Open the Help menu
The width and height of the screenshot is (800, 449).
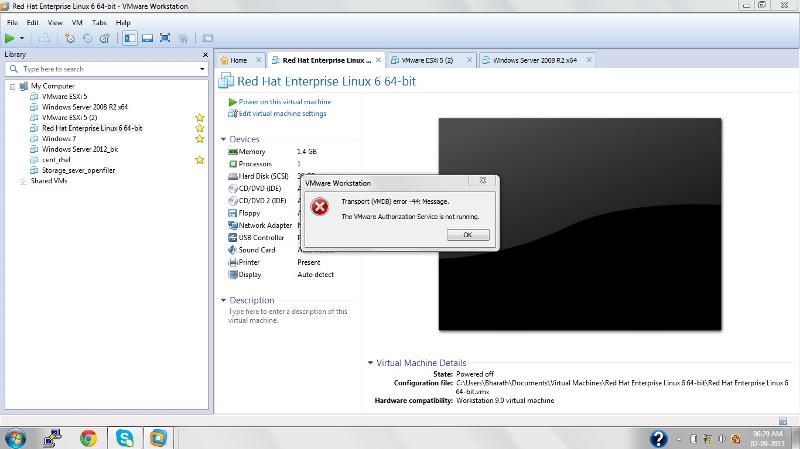tap(123, 22)
